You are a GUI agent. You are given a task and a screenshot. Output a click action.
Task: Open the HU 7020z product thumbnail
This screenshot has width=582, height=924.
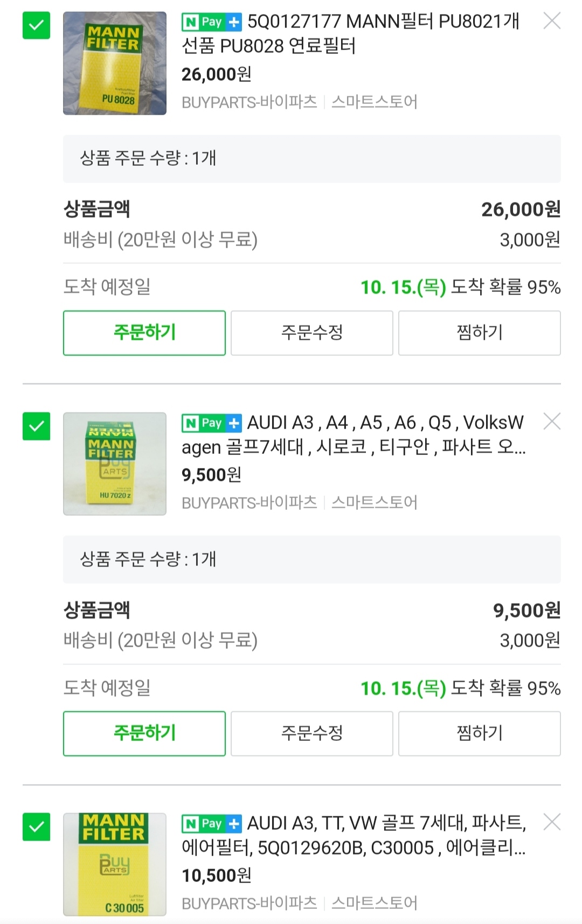[115, 464]
